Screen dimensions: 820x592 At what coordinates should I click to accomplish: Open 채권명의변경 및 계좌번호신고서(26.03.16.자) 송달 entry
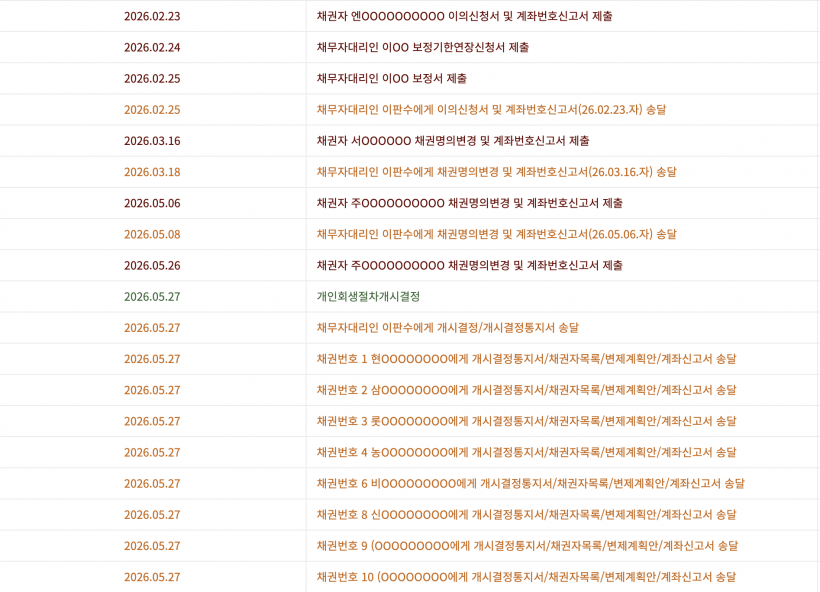(x=496, y=172)
